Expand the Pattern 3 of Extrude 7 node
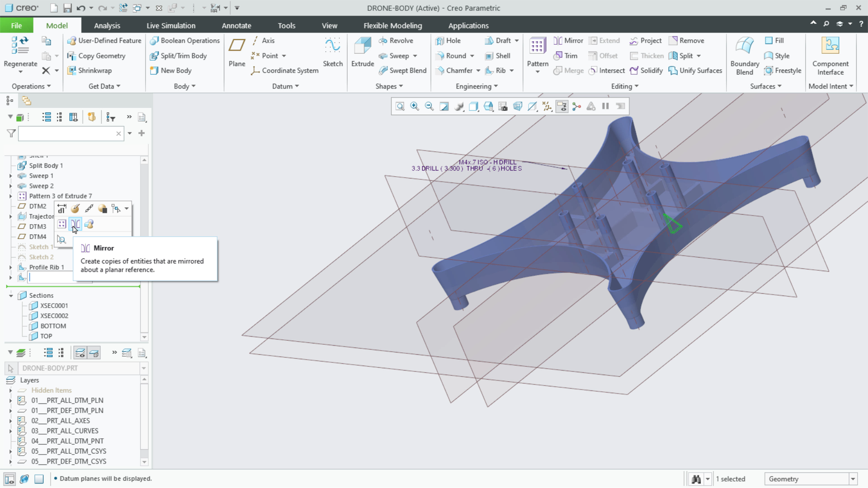Viewport: 868px width, 488px height. (10, 196)
